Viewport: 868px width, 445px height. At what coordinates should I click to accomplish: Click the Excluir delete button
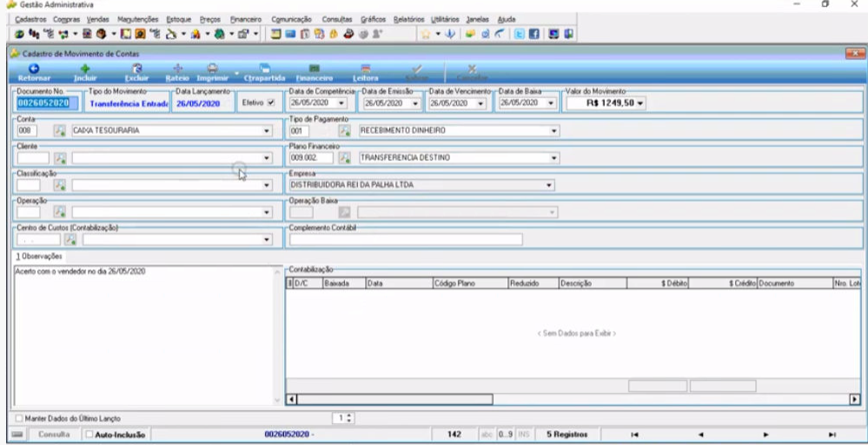point(136,72)
